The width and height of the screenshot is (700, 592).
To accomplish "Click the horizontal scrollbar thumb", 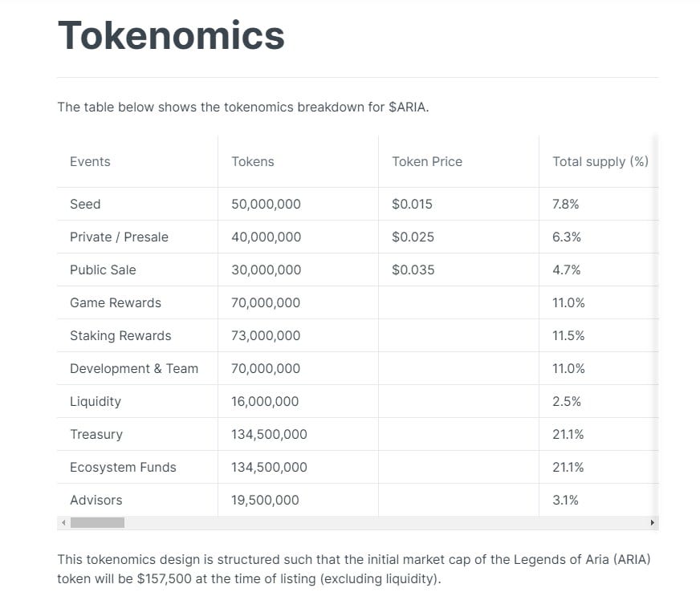I will tap(97, 522).
